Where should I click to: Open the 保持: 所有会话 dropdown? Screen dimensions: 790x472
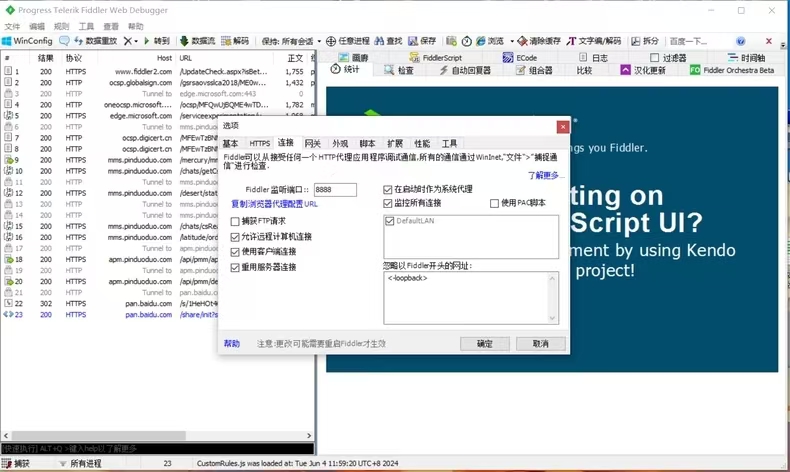(x=291, y=41)
